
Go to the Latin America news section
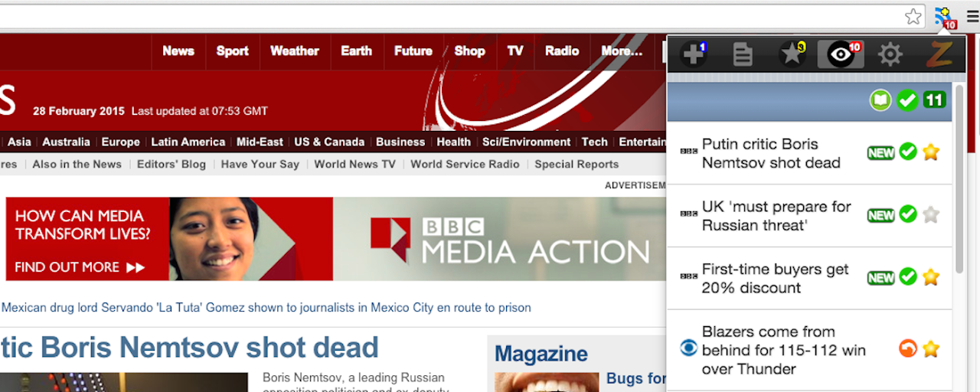point(188,142)
